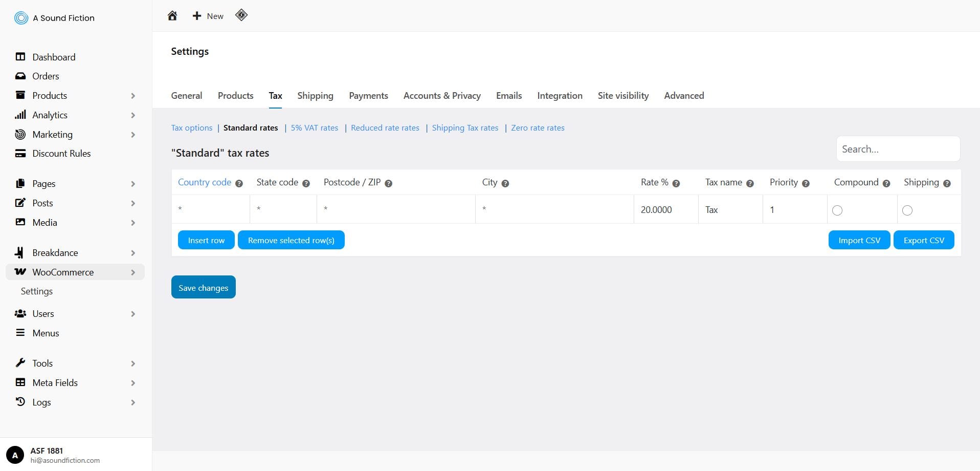Open the Logs icon in the sidebar
980x471 pixels.
20,402
